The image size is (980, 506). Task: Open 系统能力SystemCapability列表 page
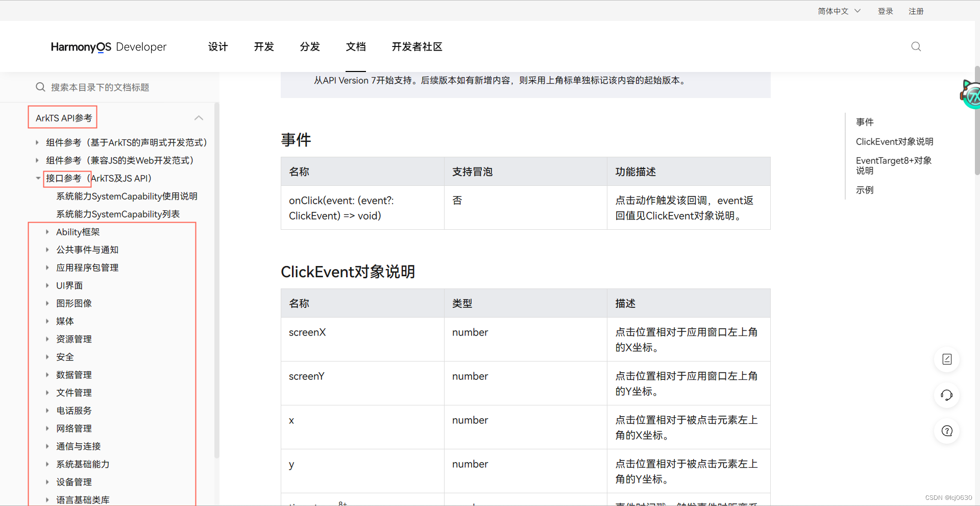click(x=118, y=214)
